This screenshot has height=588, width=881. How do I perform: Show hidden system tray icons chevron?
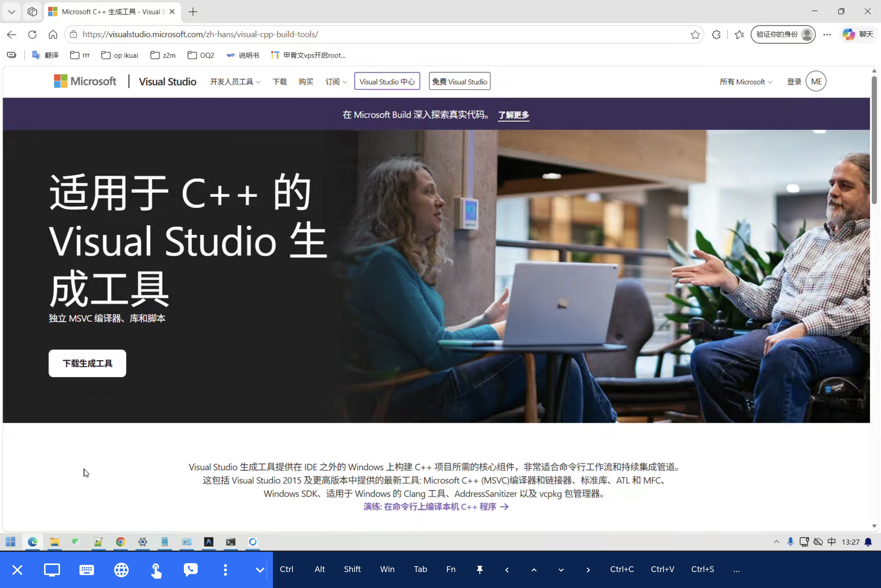pyautogui.click(x=776, y=542)
